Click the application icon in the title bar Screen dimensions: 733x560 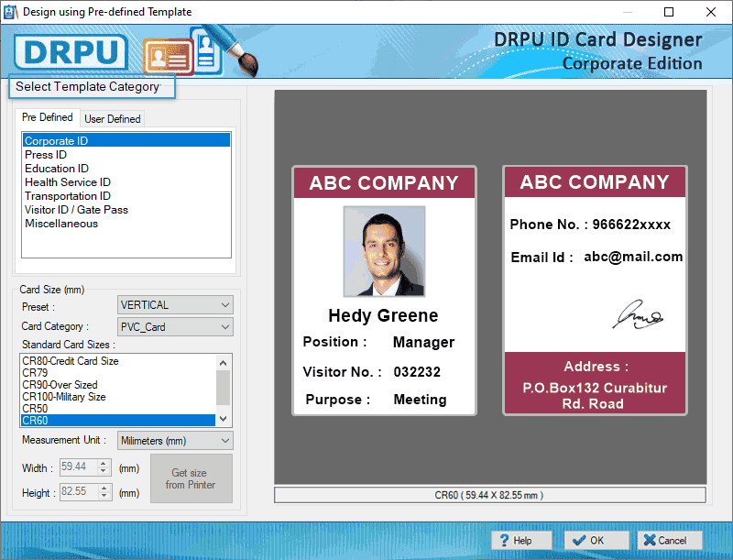[10, 12]
